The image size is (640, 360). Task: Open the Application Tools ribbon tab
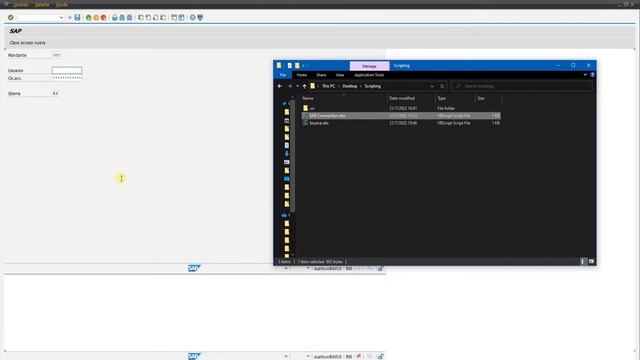369,75
